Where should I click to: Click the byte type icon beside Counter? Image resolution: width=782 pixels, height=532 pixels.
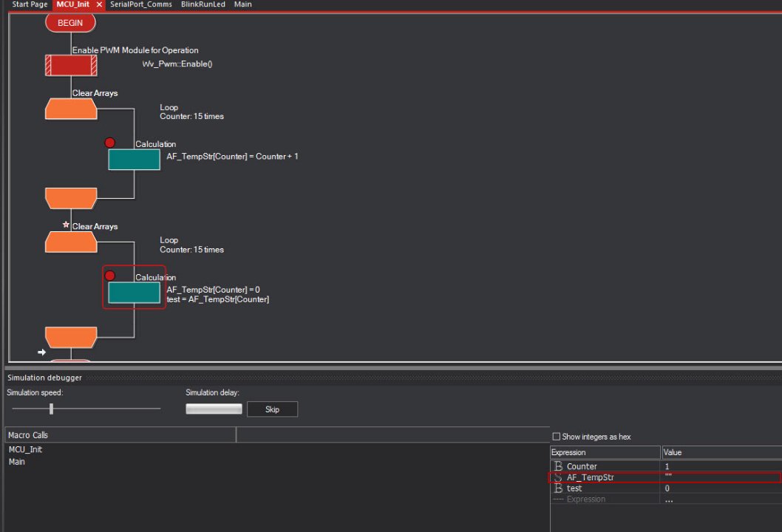(x=558, y=466)
